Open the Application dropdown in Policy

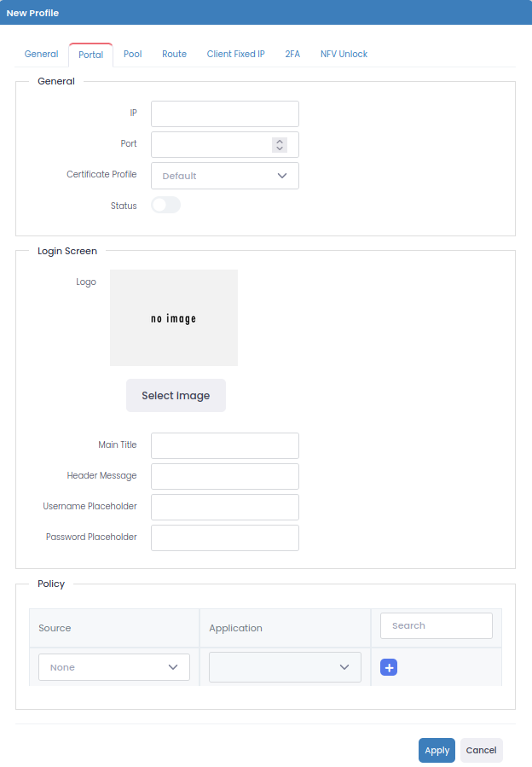tap(285, 667)
